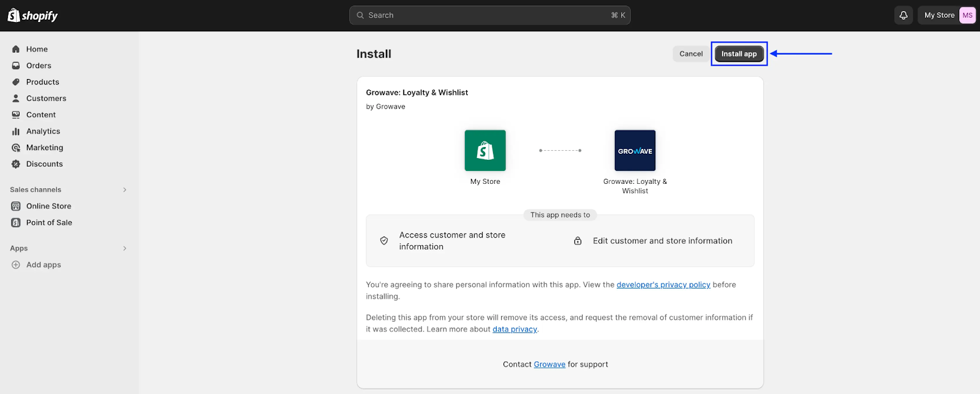This screenshot has height=394, width=980.
Task: Click the MS account avatar
Action: 967,15
